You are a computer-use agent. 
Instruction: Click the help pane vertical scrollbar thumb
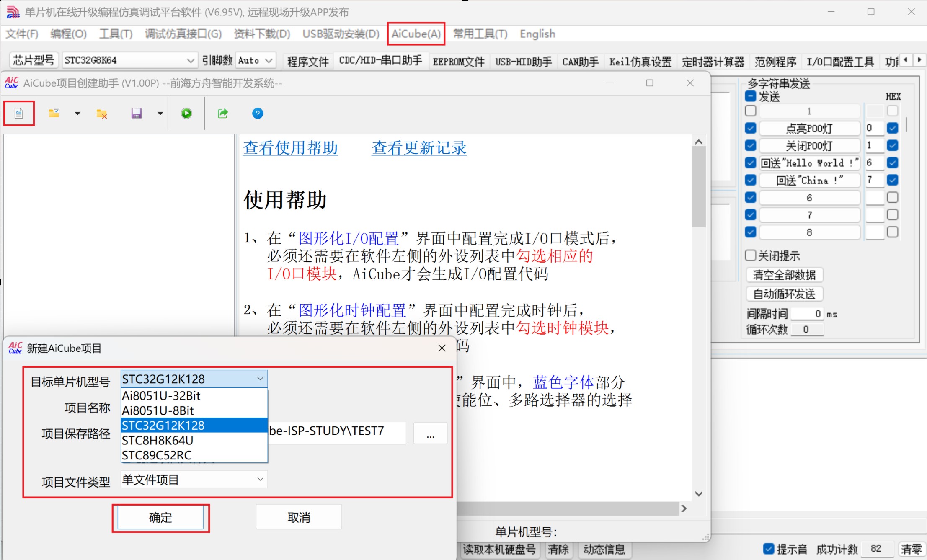[698, 187]
